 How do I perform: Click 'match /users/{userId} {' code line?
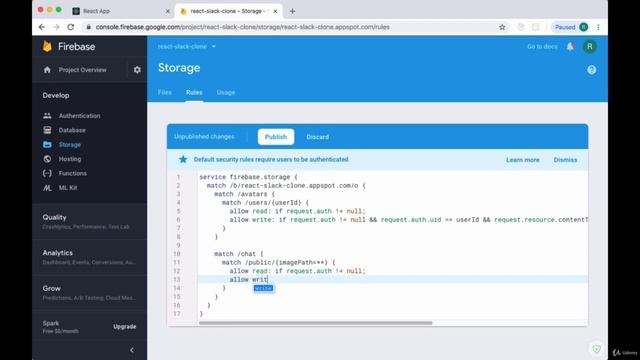coord(265,203)
